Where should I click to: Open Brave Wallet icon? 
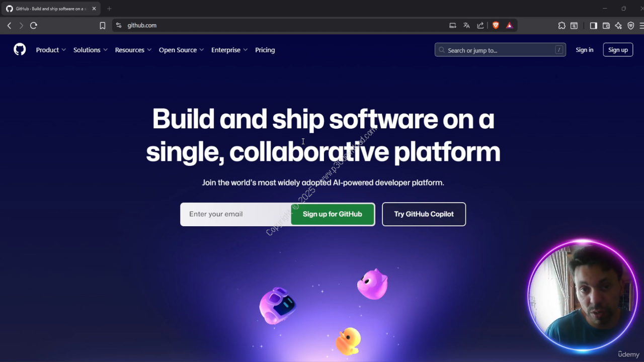point(606,25)
